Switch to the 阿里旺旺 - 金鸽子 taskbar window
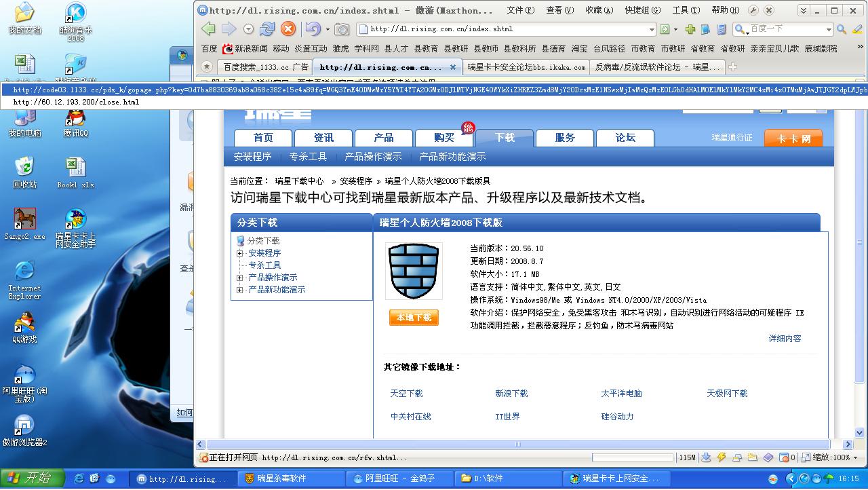Screen dimensions: 868x490 (x=401, y=478)
